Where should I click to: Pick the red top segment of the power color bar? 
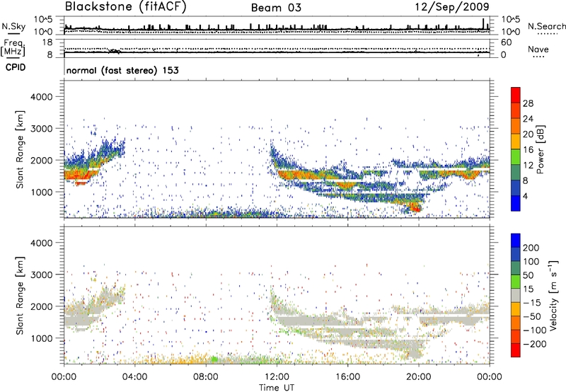coord(516,95)
